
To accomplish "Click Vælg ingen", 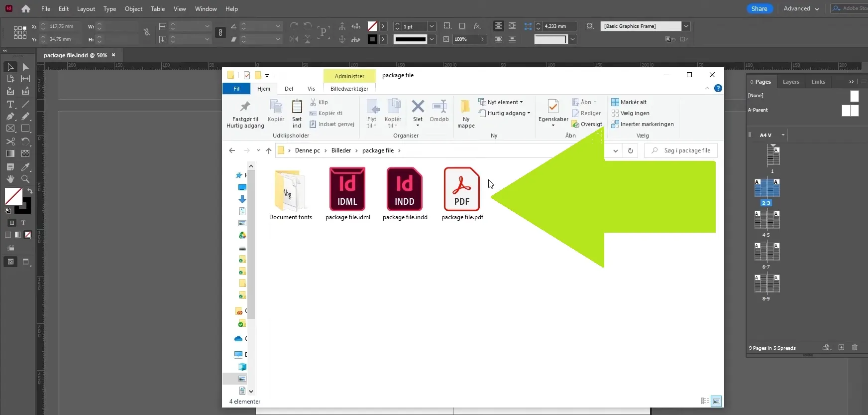I will [x=631, y=113].
